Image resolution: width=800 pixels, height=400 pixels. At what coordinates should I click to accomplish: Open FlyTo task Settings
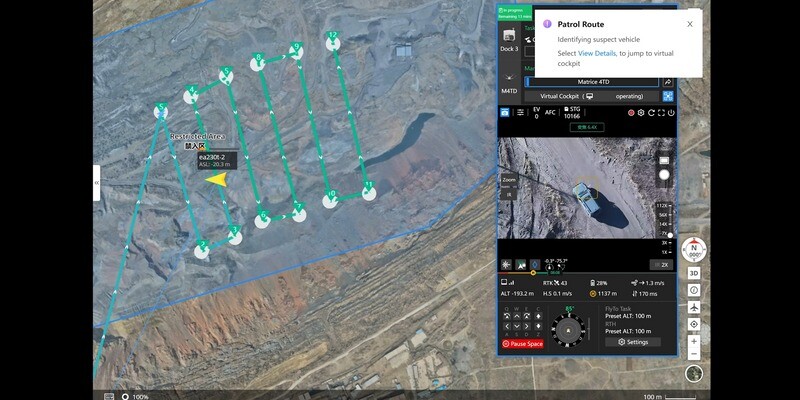(x=632, y=342)
